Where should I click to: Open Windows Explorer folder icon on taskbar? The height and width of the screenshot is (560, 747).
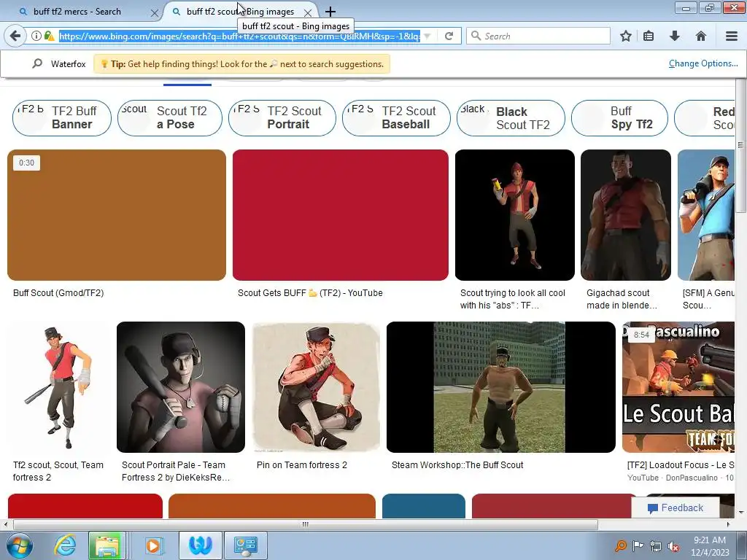pyautogui.click(x=107, y=545)
